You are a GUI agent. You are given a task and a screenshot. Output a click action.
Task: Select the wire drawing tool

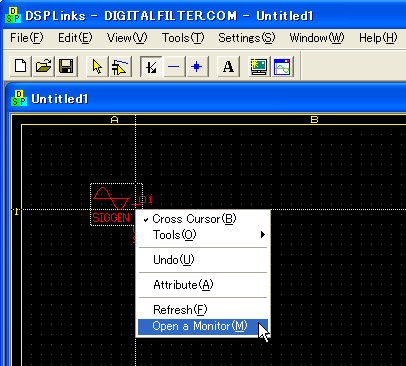[151, 66]
